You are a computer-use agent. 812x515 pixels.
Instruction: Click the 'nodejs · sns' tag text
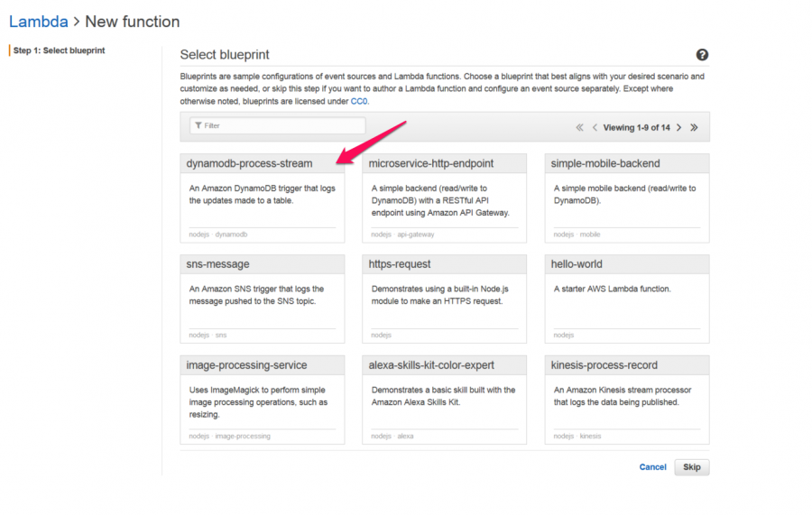[x=208, y=336]
